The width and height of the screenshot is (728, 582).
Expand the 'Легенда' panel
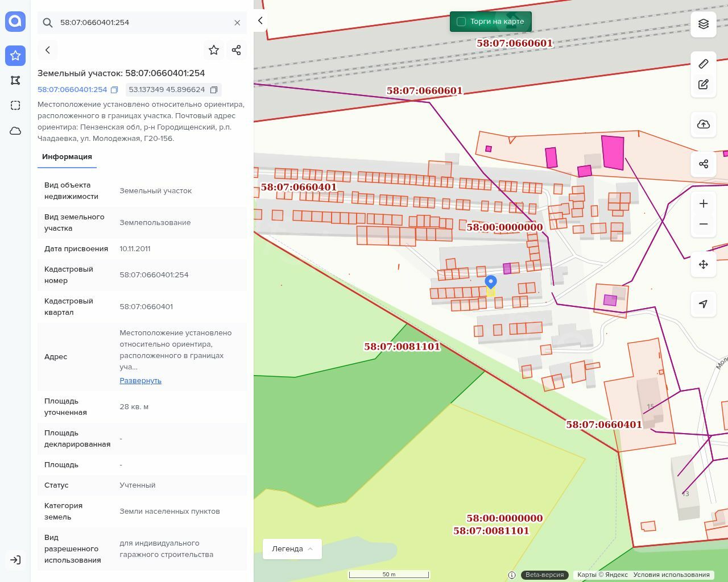point(292,549)
